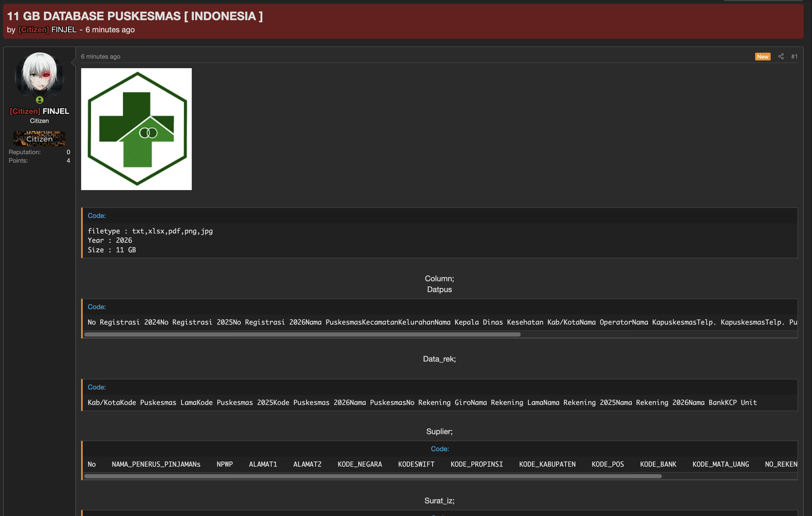The image size is (812, 516).
Task: Click the 'Data_rek;' heading text
Action: point(439,359)
